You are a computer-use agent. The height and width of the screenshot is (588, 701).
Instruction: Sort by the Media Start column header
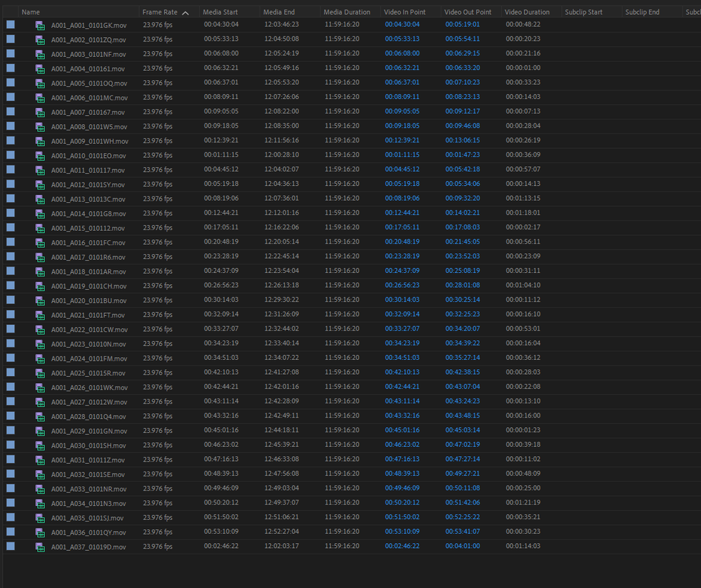click(x=220, y=12)
